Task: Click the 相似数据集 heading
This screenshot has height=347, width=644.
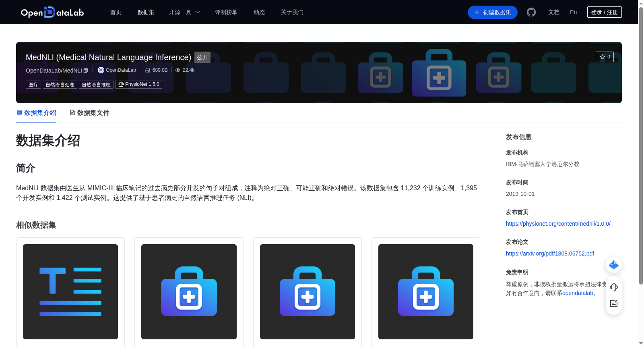Action: pyautogui.click(x=36, y=225)
